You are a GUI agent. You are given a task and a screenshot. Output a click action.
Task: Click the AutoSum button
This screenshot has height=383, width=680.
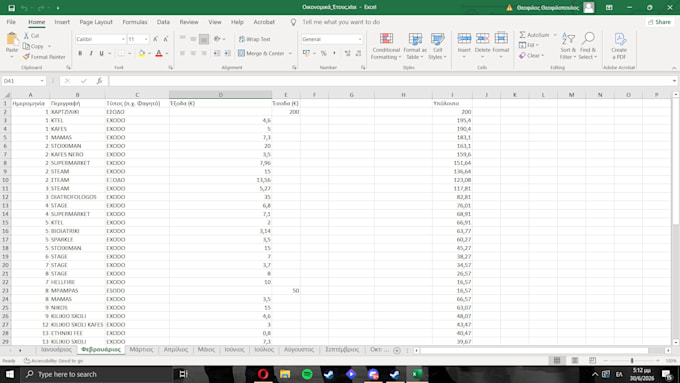point(535,35)
